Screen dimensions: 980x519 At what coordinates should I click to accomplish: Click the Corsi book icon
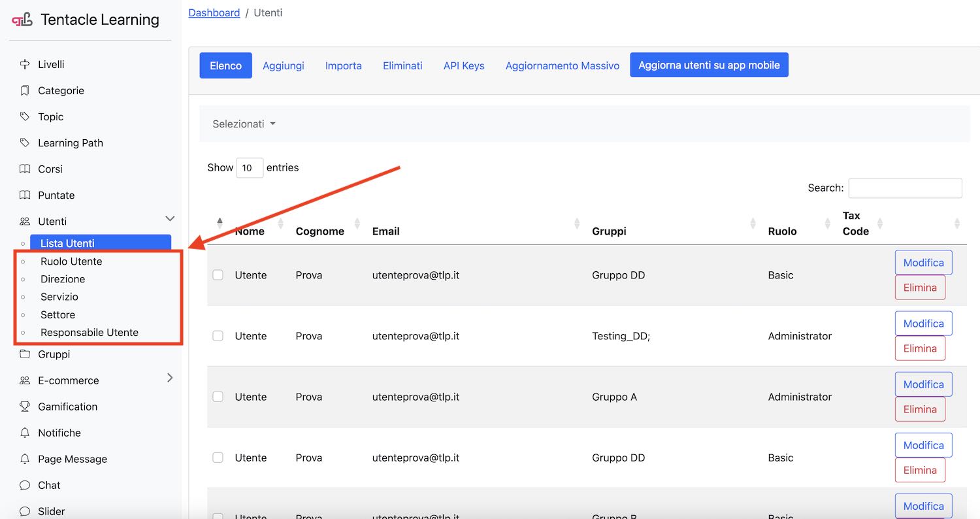[x=25, y=169]
